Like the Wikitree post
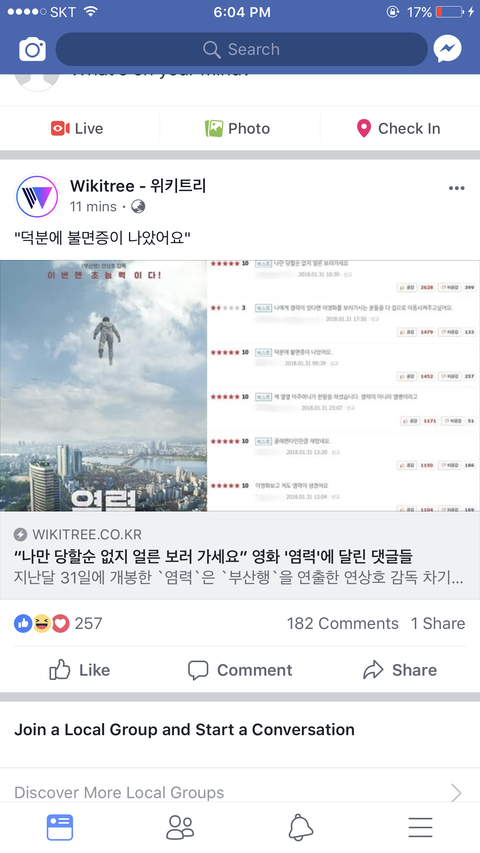Image resolution: width=480 pixels, height=853 pixels. (79, 670)
